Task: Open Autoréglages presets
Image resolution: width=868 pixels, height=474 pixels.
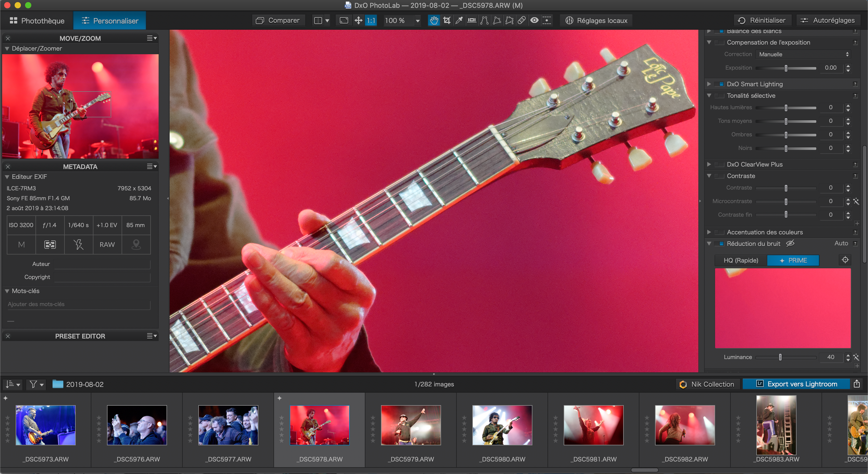Action: tap(829, 21)
